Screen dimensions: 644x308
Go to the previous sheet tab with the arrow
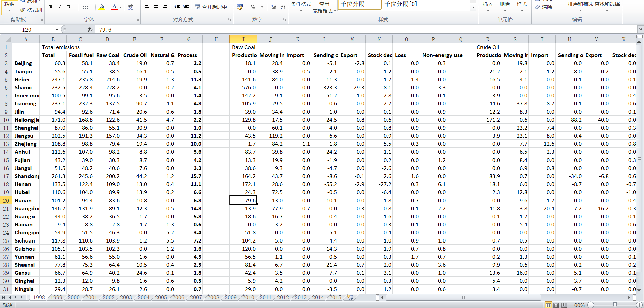coord(10,297)
